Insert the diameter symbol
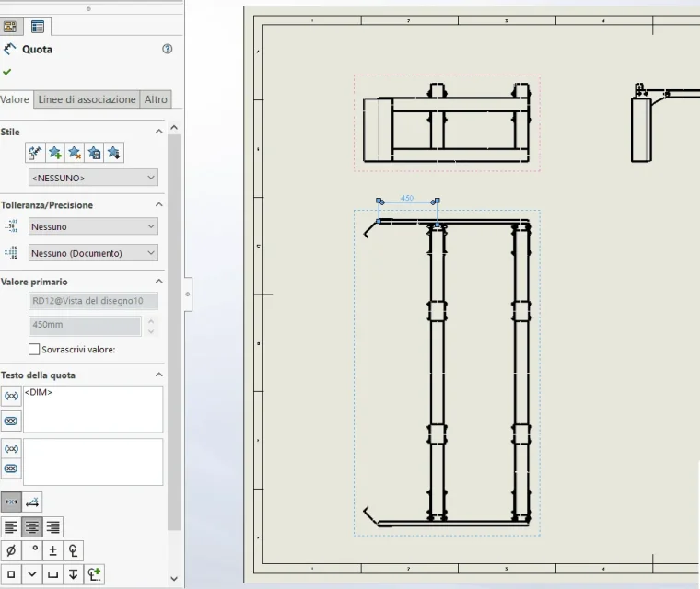 pos(11,550)
